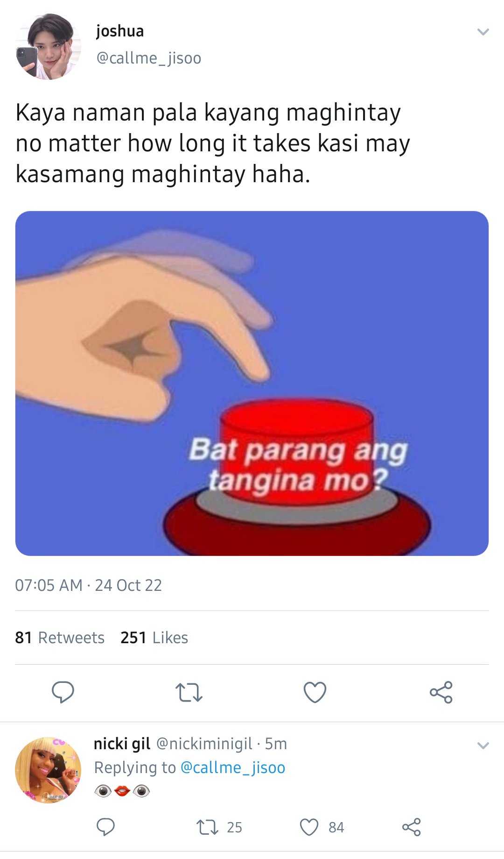Like the main tweet heart icon
The height and width of the screenshot is (859, 504).
[x=315, y=692]
